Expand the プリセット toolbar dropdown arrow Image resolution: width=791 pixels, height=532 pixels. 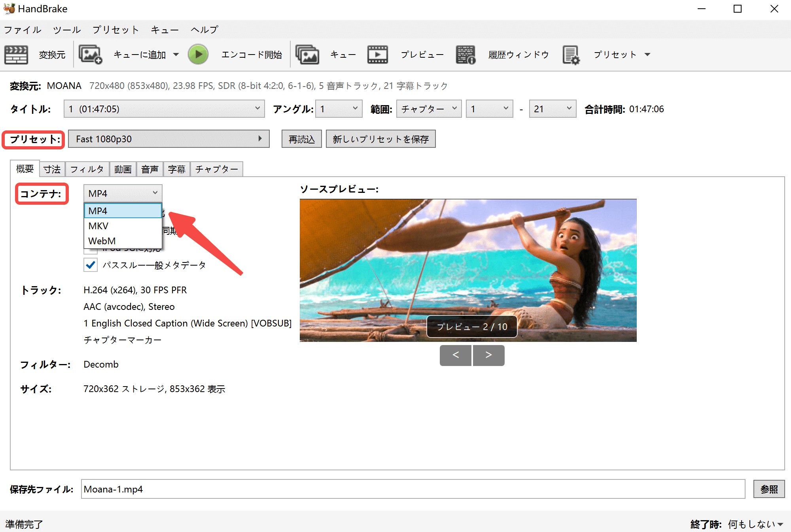click(x=647, y=55)
